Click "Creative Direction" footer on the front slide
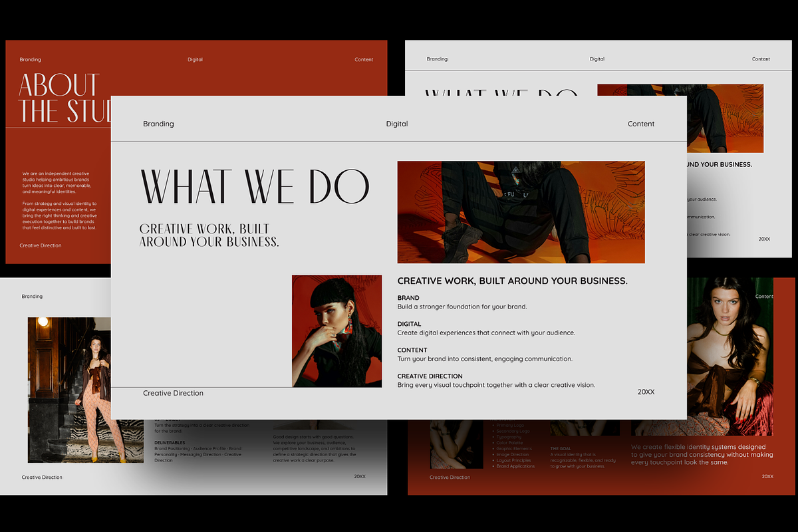Viewport: 798px width, 532px height. click(x=173, y=393)
